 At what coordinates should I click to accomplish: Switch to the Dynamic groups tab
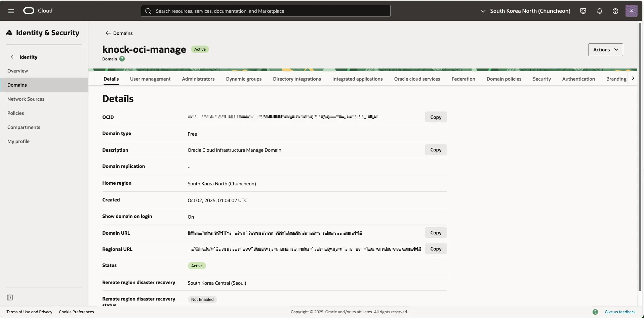click(244, 79)
